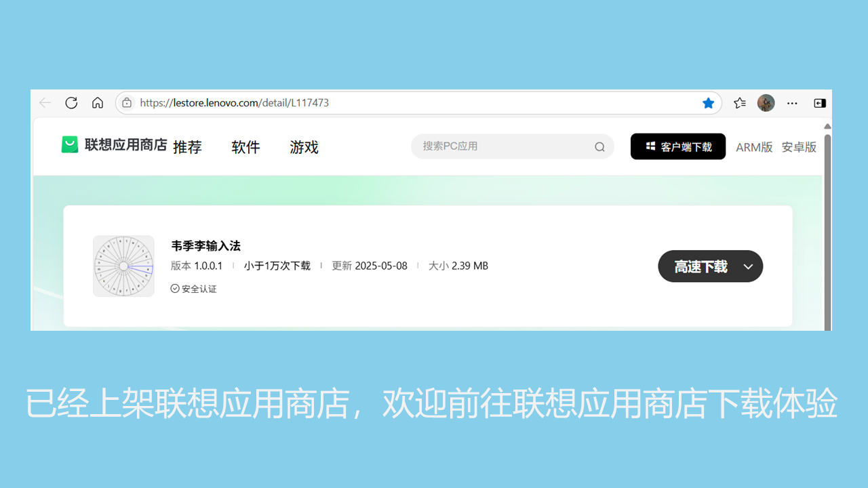The image size is (868, 488).
Task: Open the 推荐 tab
Action: (187, 147)
